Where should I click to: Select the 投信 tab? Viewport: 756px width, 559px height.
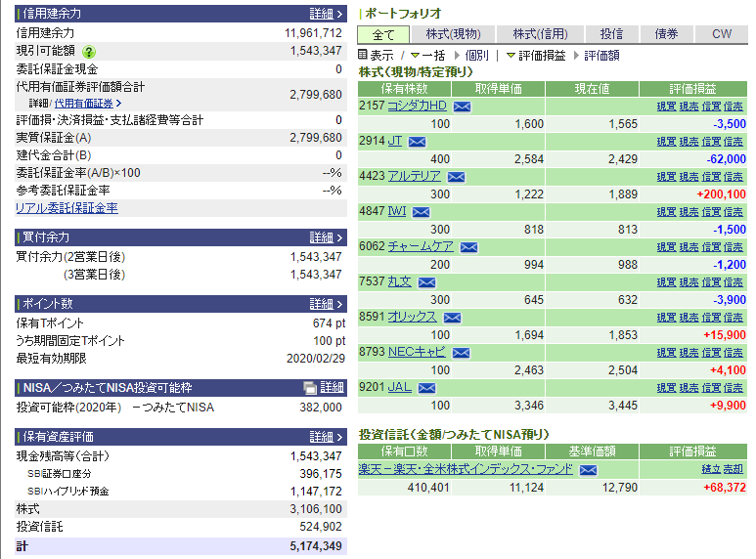[611, 34]
